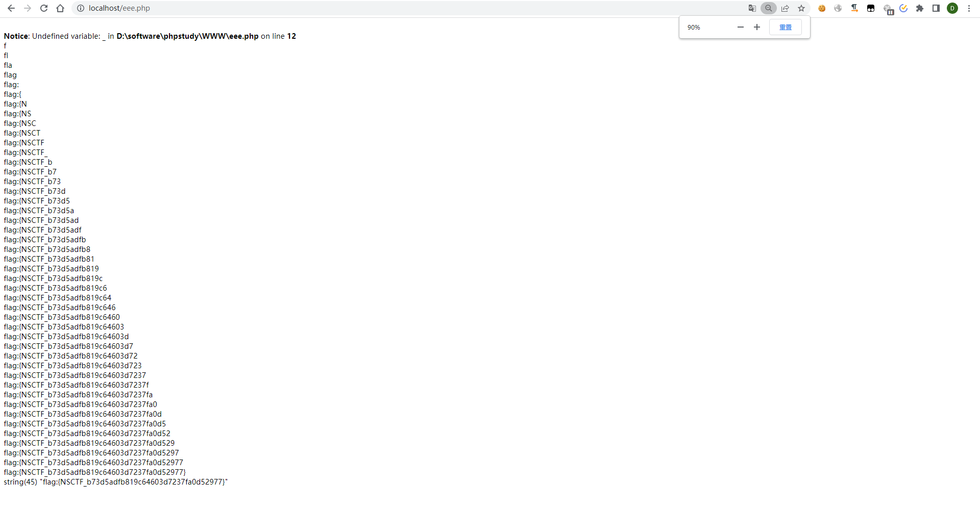
Task: Click the final output line starting with string(45)
Action: pos(116,482)
